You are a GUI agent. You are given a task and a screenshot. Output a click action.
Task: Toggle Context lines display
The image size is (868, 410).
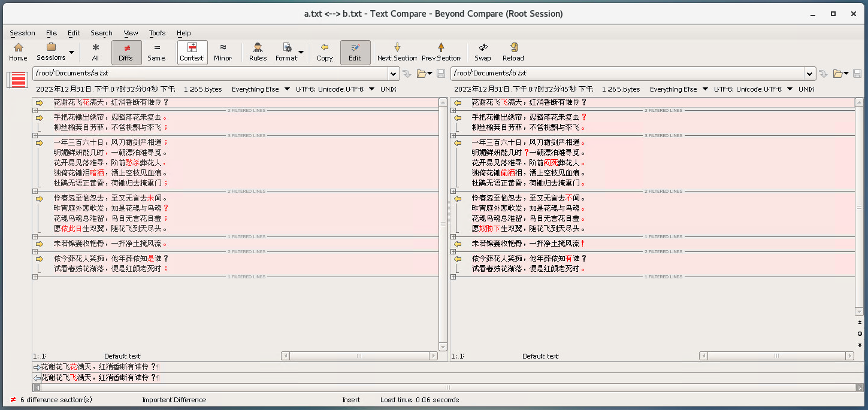[x=192, y=52]
